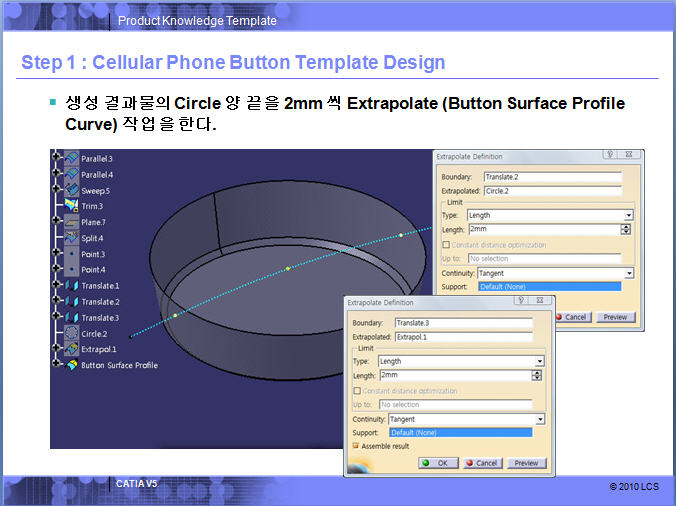
Task: Toggle Constant distance optimization in front dialog
Action: tap(356, 391)
